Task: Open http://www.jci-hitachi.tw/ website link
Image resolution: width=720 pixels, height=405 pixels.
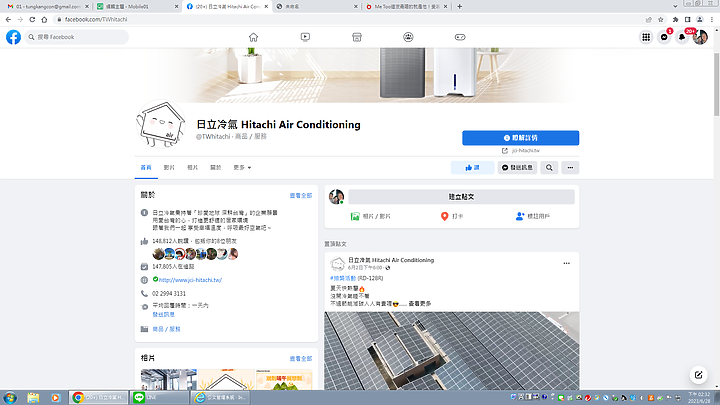Action: 191,280
